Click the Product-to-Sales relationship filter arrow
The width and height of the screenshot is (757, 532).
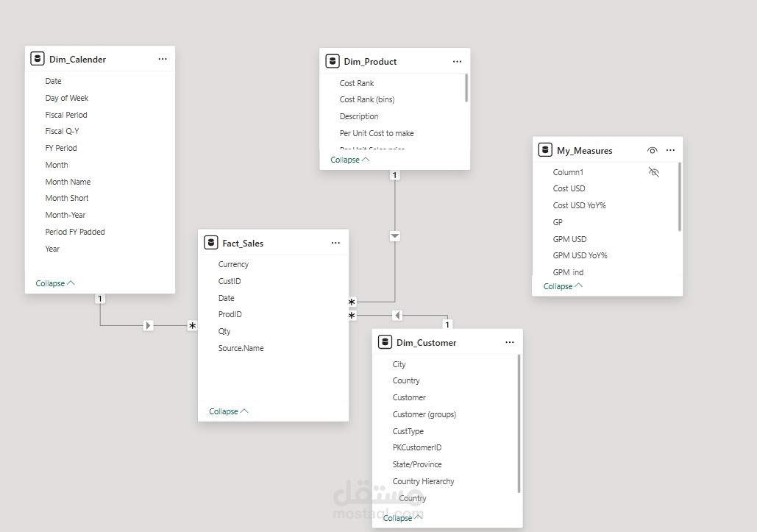(x=395, y=236)
